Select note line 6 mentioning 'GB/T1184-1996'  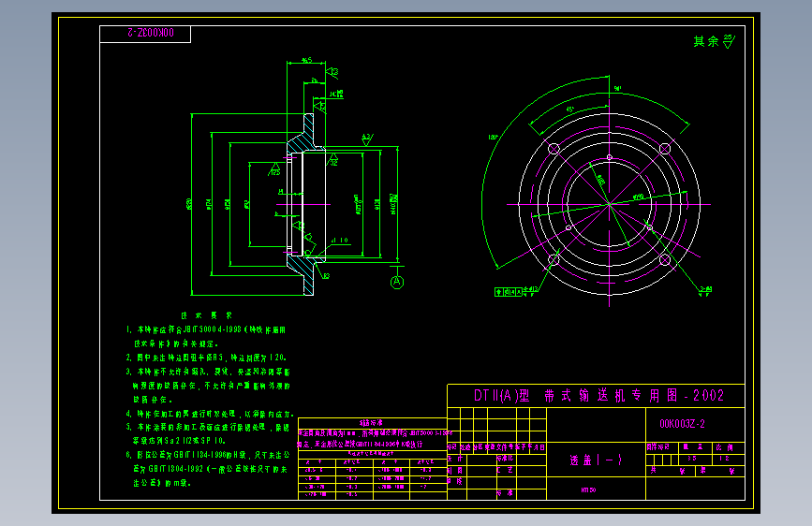208,455
